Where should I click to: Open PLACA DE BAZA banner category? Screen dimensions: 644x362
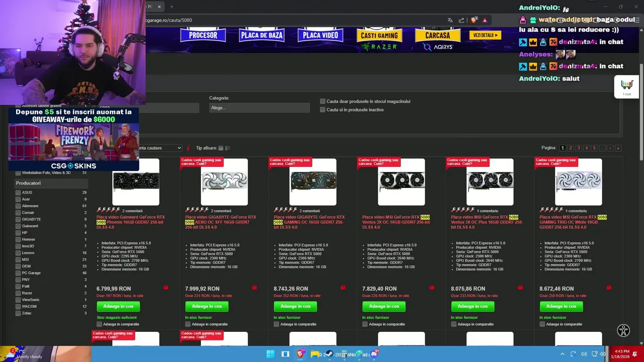click(262, 35)
